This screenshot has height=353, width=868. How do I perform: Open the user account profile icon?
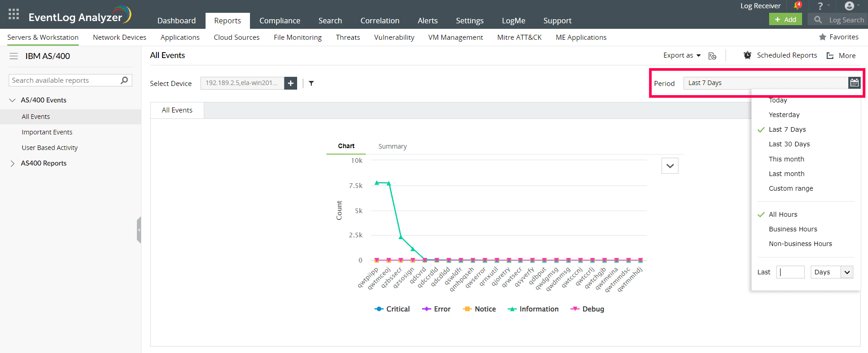point(849,6)
